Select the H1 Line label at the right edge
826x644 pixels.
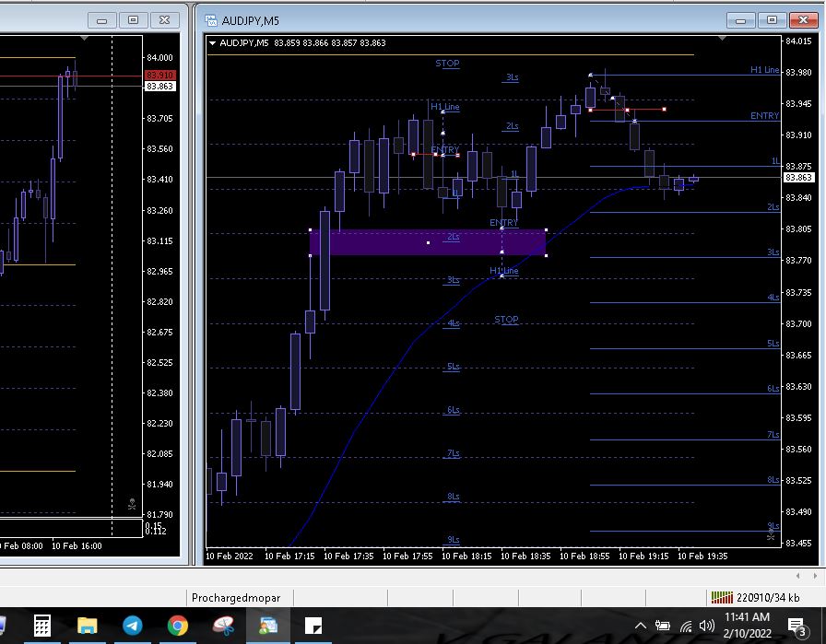(x=764, y=69)
